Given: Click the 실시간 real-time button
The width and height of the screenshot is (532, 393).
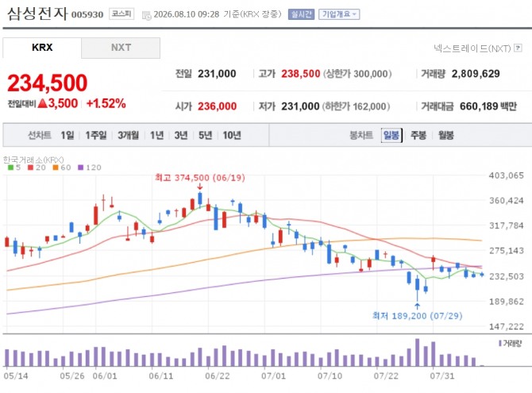Looking at the screenshot, I should pos(301,14).
